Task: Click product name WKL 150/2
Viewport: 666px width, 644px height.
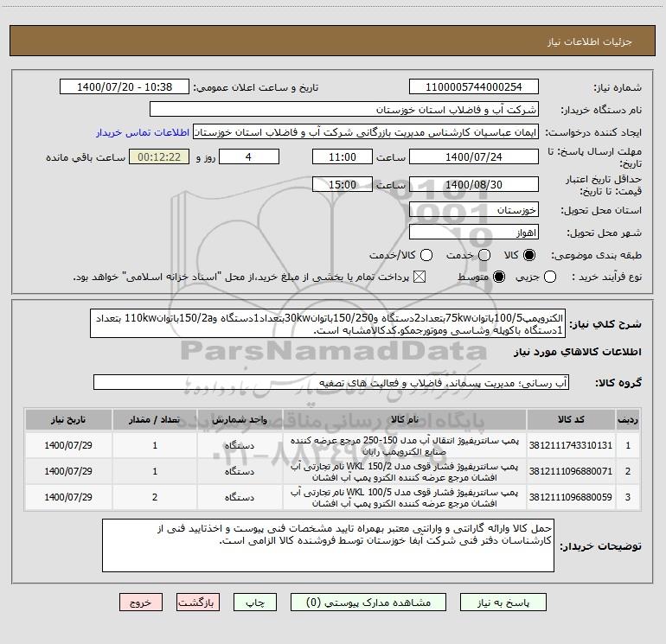Action: click(405, 472)
